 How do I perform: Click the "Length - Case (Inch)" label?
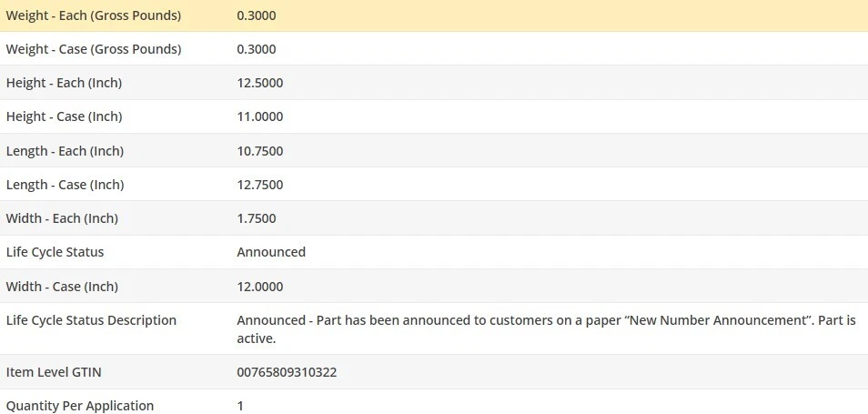coord(65,185)
